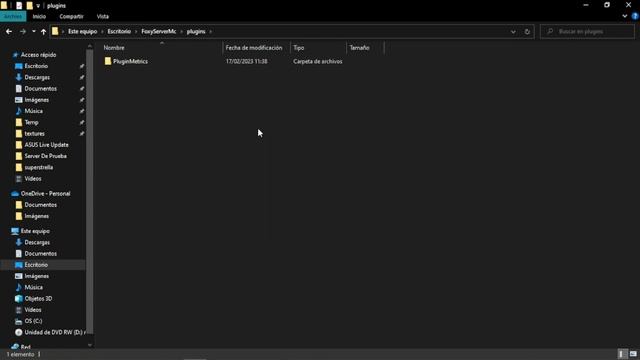Screen dimensions: 640x360
Task: Click the date 17/02/2023 11:38 cell
Action: [x=247, y=61]
